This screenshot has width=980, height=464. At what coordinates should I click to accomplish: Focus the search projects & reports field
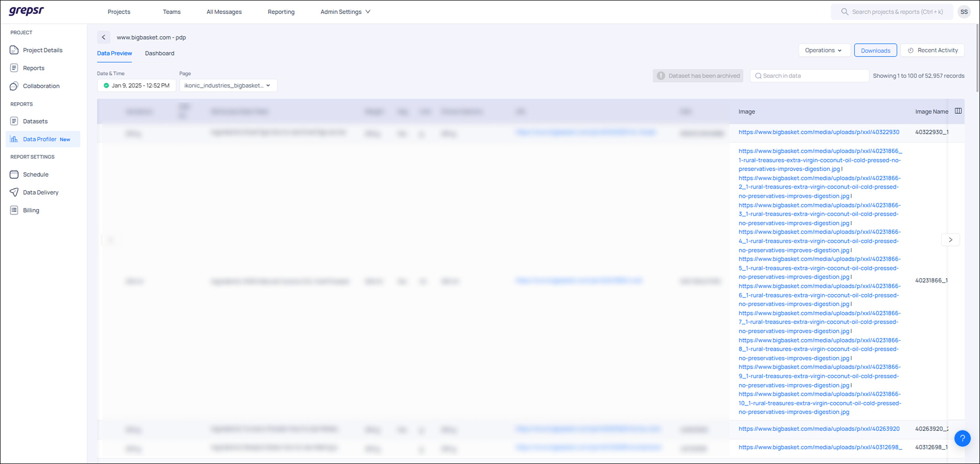(x=892, y=12)
